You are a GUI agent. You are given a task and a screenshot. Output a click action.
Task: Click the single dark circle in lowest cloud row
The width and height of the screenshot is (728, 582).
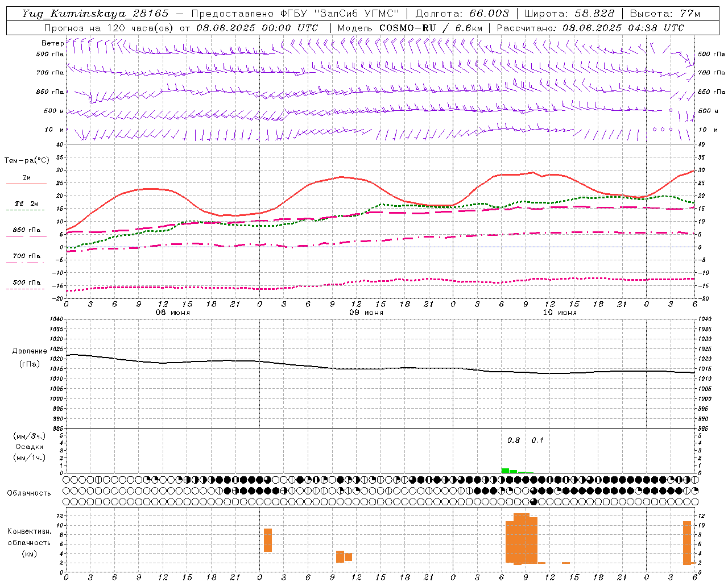(x=533, y=502)
